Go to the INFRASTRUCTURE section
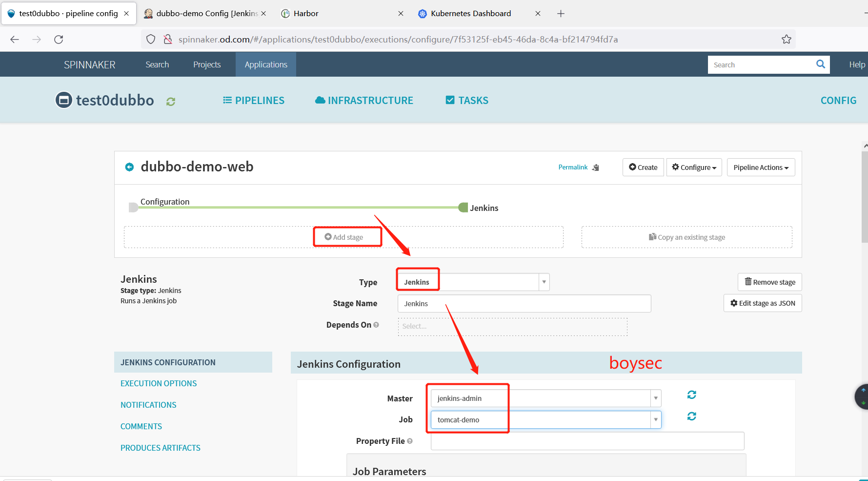Viewport: 868px width, 481px height. [x=364, y=101]
